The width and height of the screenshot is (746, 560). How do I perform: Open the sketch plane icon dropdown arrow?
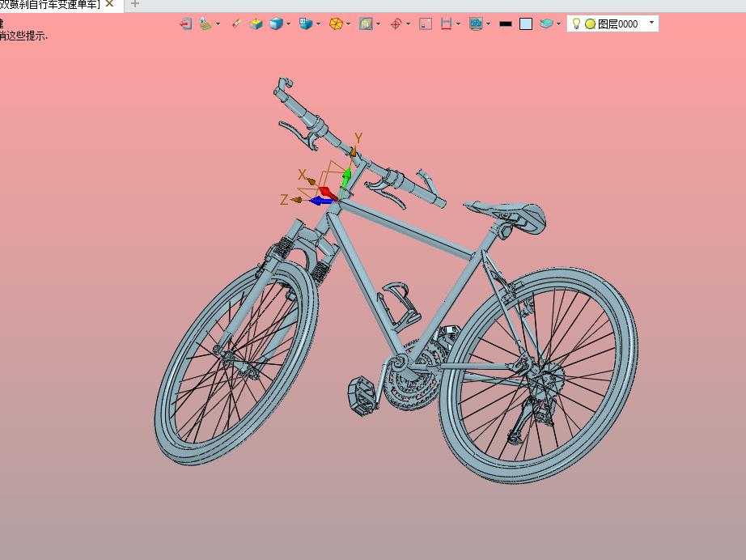[218, 23]
